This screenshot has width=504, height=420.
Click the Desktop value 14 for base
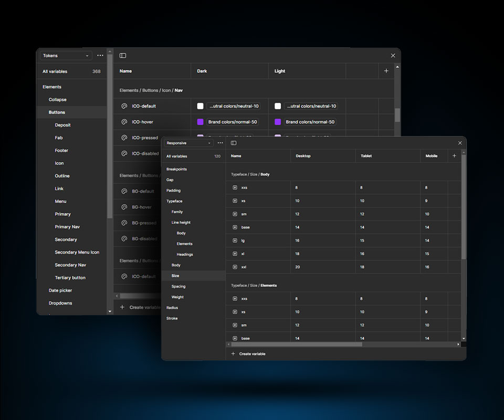(x=297, y=227)
